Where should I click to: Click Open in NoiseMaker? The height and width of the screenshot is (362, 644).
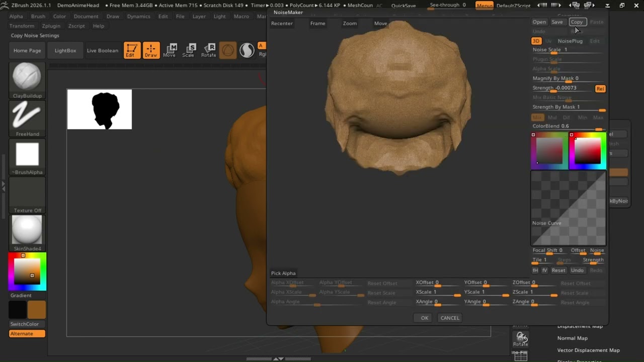pos(539,22)
